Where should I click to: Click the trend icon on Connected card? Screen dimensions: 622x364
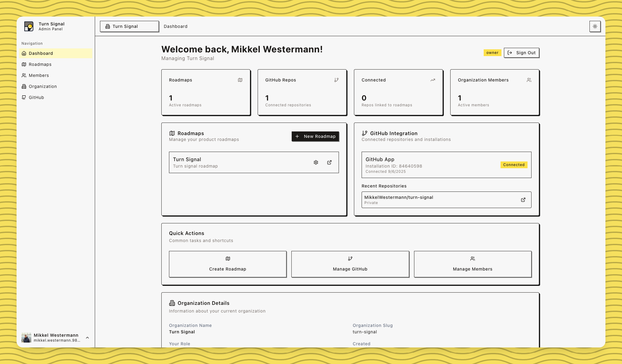(x=433, y=80)
